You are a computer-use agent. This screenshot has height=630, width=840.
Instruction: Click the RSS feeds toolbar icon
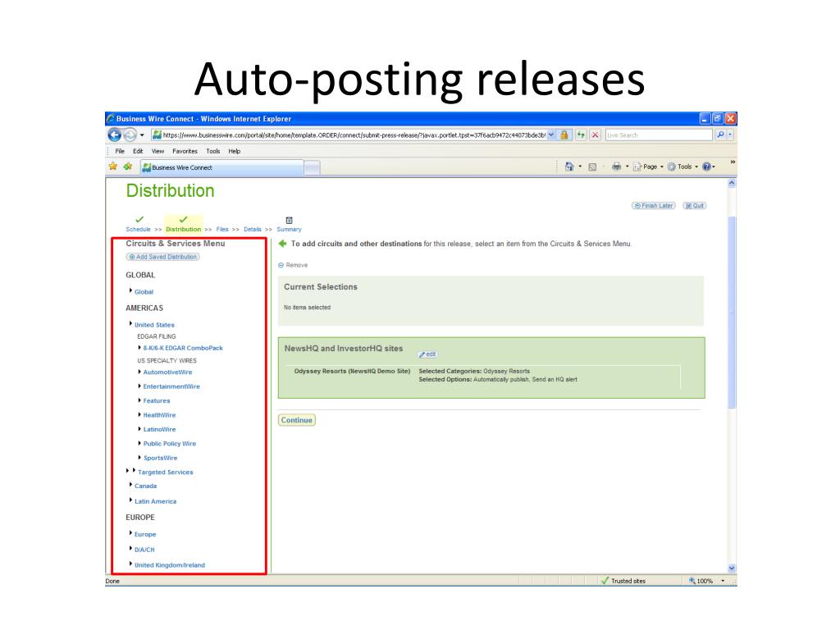592,167
